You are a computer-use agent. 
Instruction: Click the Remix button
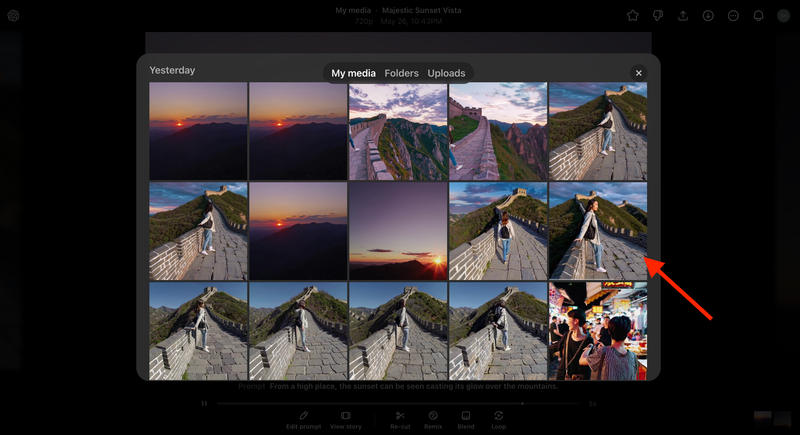(433, 420)
